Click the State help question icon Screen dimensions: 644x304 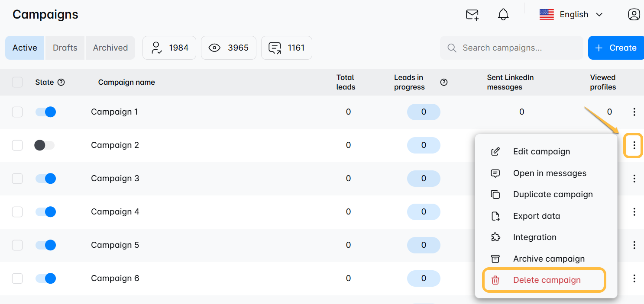click(61, 82)
